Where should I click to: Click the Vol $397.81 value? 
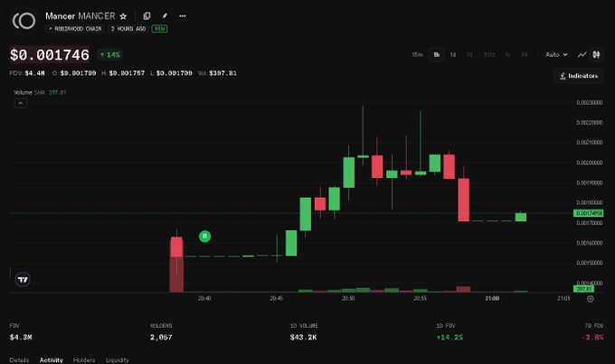click(222, 73)
